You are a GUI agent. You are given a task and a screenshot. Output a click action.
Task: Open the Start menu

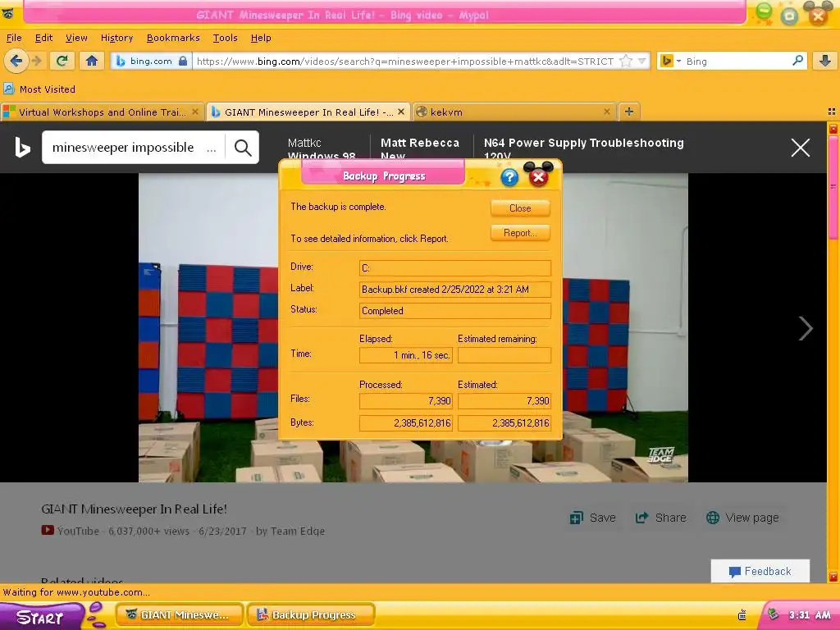(42, 616)
